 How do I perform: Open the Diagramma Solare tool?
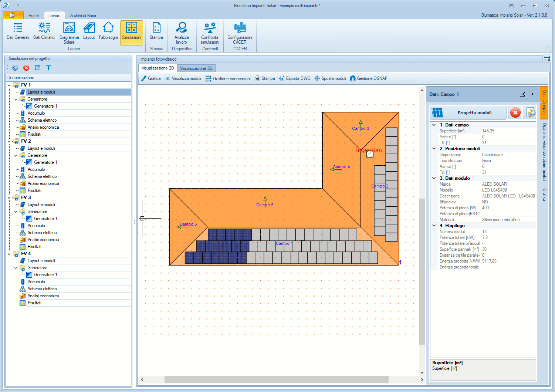click(69, 33)
